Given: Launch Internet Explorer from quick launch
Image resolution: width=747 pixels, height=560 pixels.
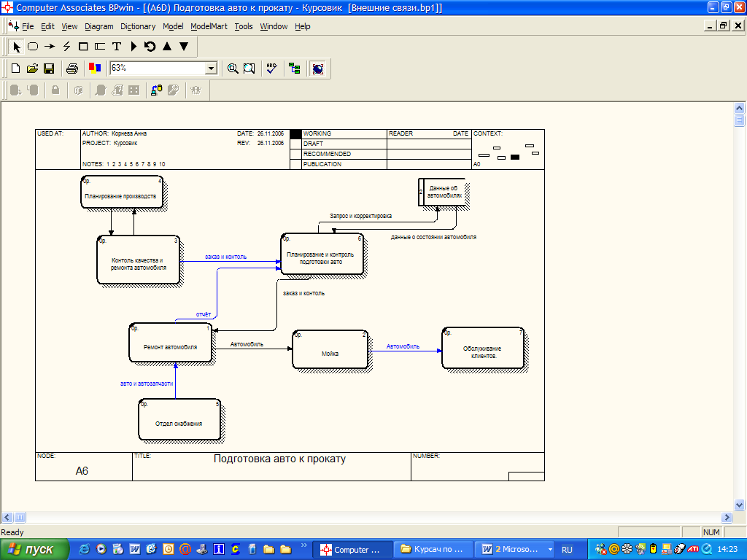Looking at the screenshot, I should coord(85,549).
